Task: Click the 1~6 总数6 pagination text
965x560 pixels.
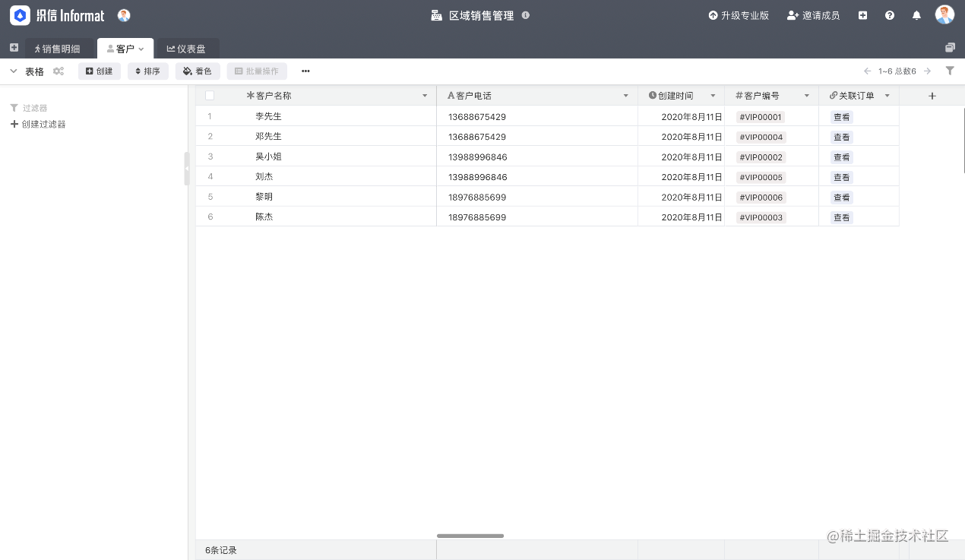Action: 897,71
